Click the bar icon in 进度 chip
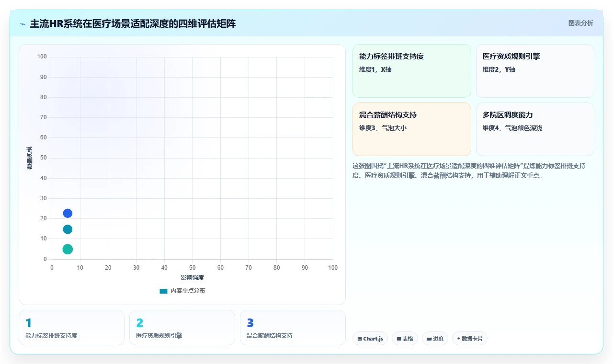The width and height of the screenshot is (613, 364). 429,339
